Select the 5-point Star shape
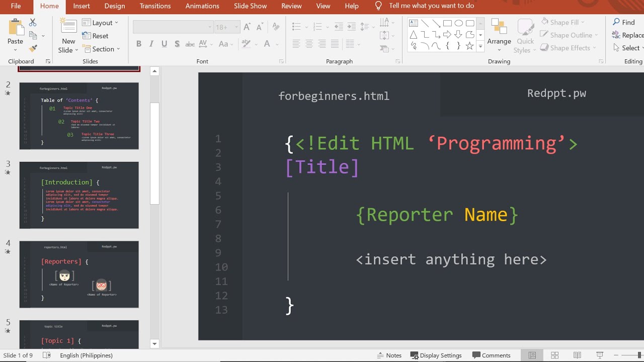 (470, 46)
